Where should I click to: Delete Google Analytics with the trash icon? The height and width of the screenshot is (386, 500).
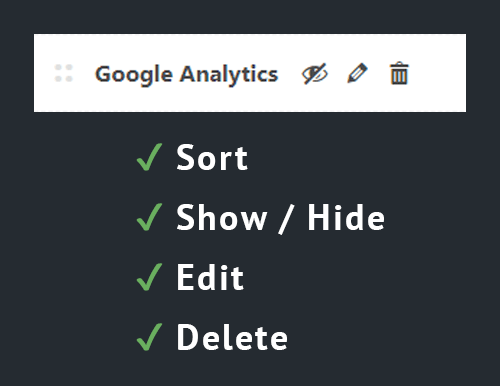click(x=399, y=73)
